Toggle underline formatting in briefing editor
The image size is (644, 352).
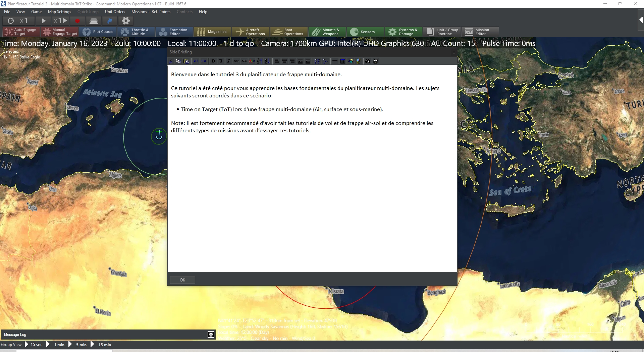(221, 61)
